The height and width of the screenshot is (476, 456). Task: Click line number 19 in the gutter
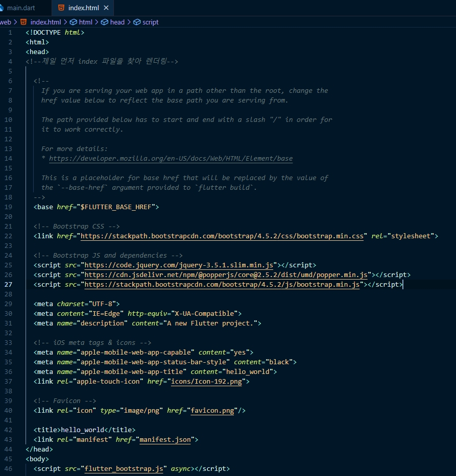8,207
